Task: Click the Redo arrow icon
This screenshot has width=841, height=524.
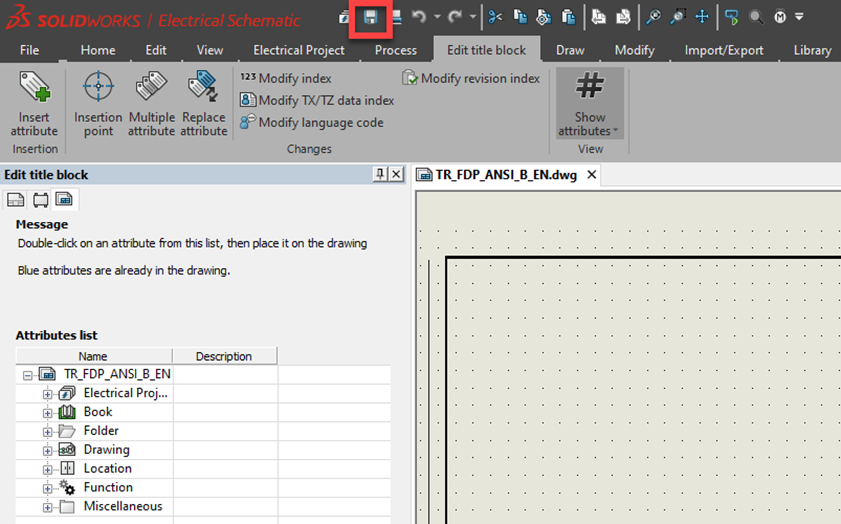Action: 455,17
